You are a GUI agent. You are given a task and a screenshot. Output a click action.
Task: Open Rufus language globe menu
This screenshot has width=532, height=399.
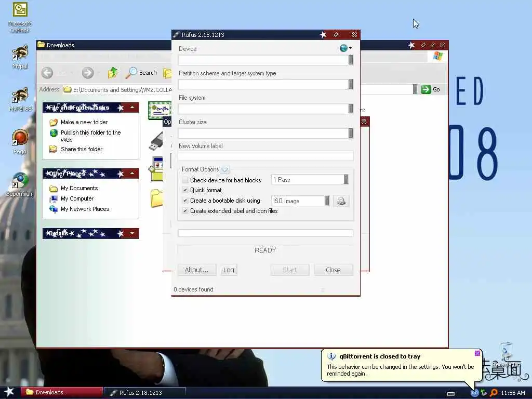pyautogui.click(x=345, y=48)
